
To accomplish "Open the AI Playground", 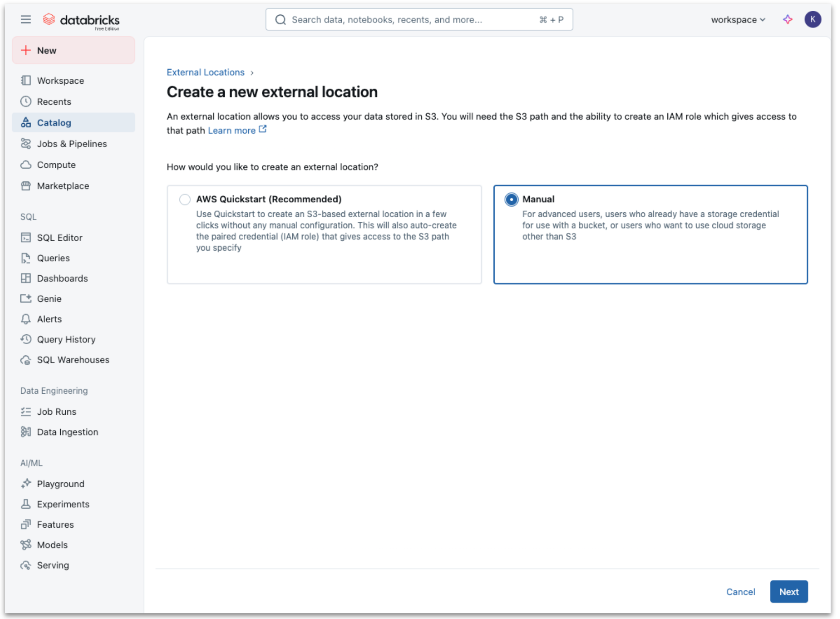I will point(60,484).
